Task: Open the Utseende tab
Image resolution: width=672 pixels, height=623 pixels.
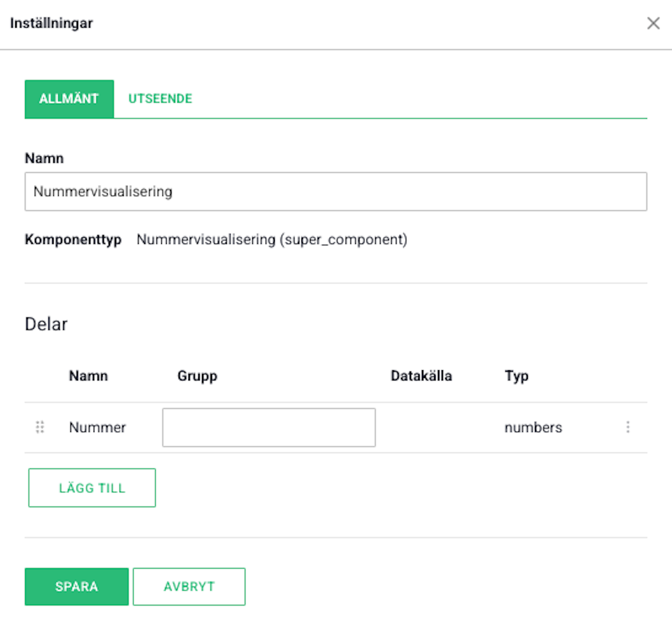Action: pyautogui.click(x=160, y=99)
